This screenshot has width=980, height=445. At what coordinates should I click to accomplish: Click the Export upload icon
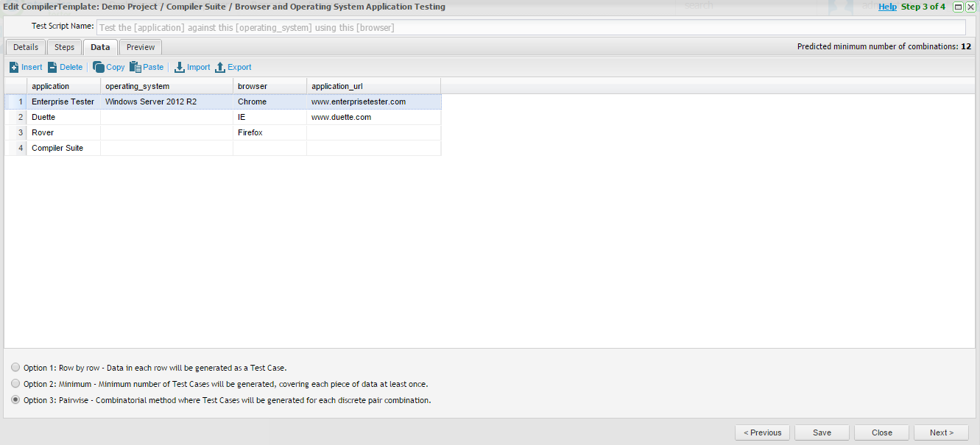tap(220, 67)
